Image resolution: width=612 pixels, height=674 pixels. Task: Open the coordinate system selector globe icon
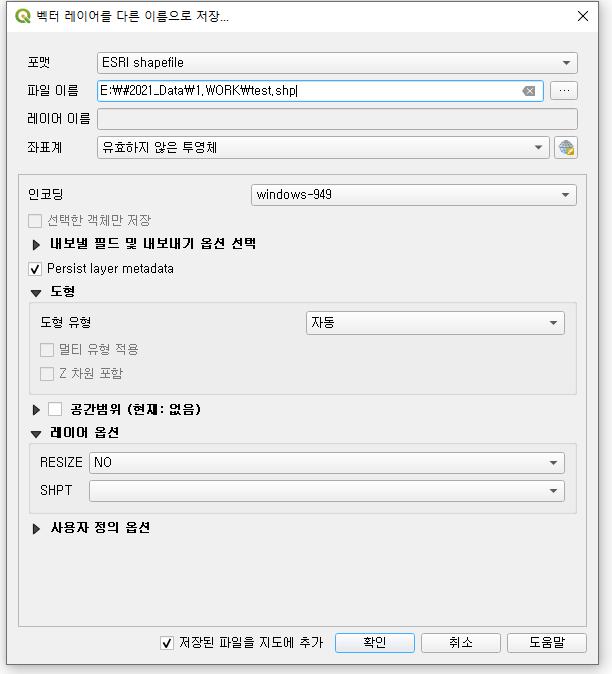coord(566,148)
